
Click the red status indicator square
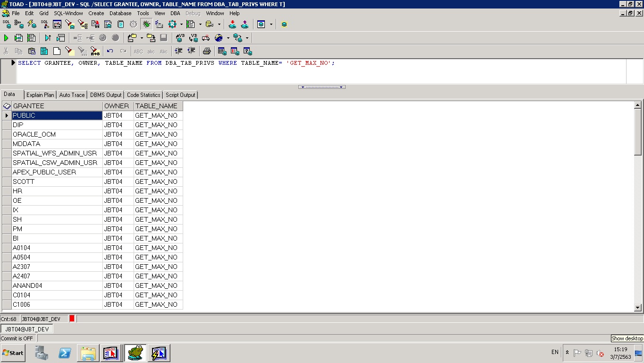click(x=72, y=319)
